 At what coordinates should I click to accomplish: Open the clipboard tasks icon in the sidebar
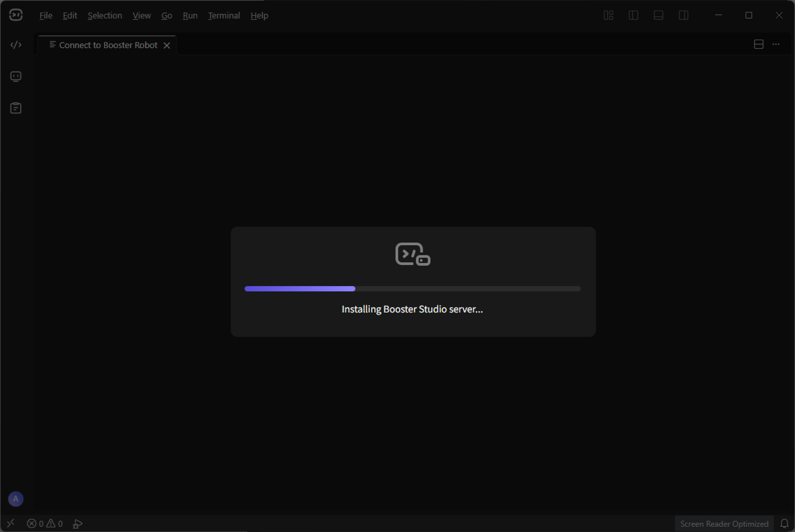[x=15, y=108]
